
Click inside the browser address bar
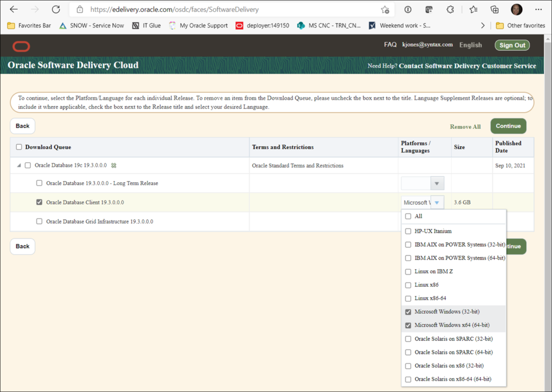pyautogui.click(x=216, y=9)
